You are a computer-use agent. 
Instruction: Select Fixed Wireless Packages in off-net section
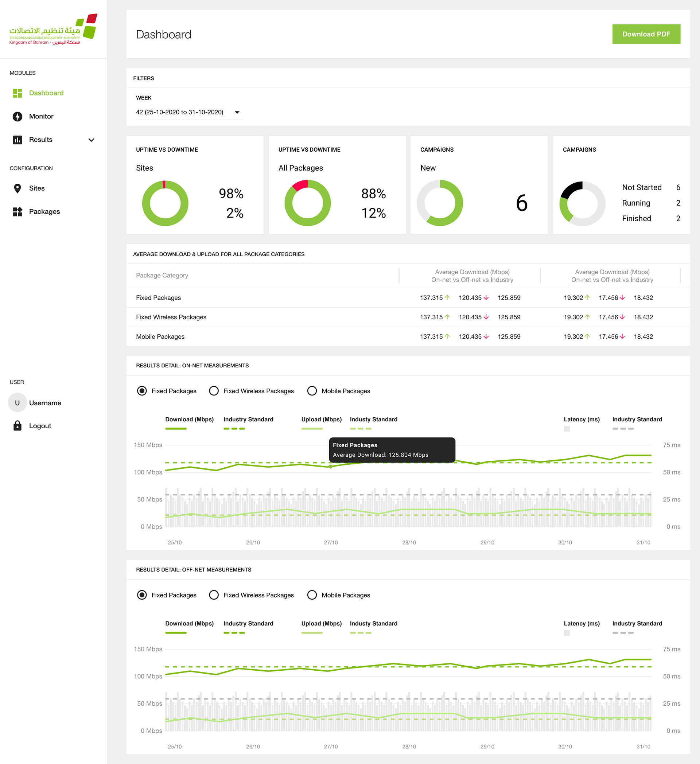[x=214, y=595]
